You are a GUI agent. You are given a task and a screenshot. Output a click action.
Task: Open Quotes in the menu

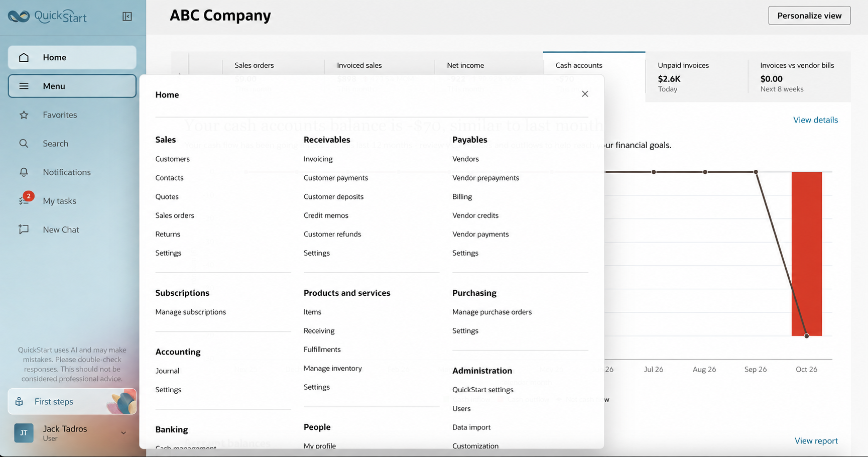pos(167,197)
